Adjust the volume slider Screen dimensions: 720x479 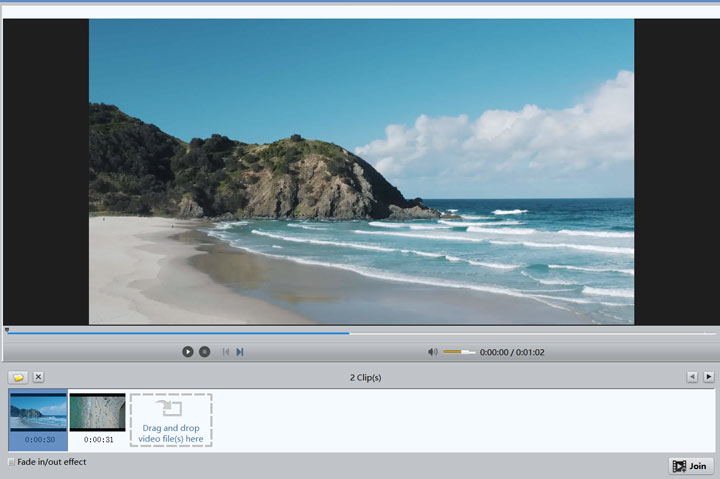point(459,352)
